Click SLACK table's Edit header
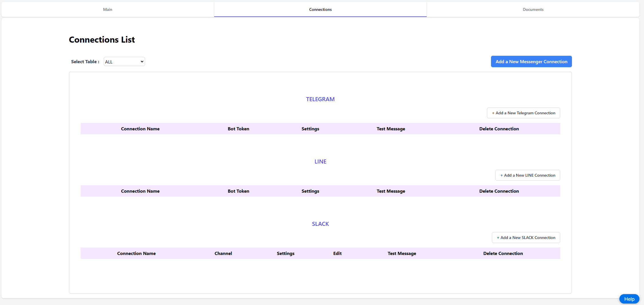644x305 pixels. [337, 254]
